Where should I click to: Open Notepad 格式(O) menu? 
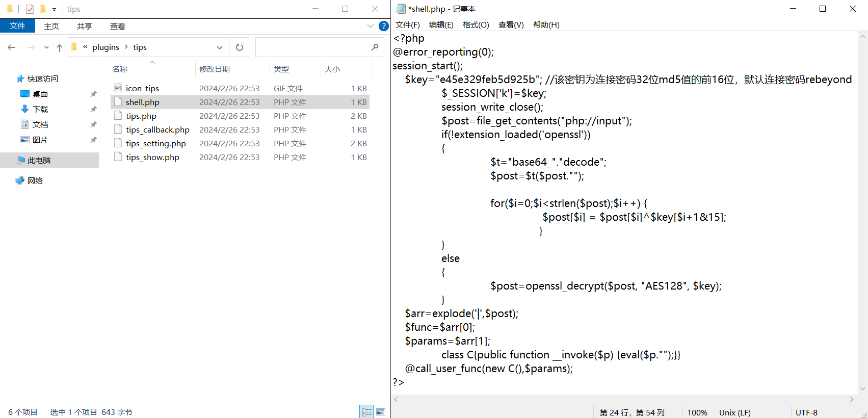(476, 25)
